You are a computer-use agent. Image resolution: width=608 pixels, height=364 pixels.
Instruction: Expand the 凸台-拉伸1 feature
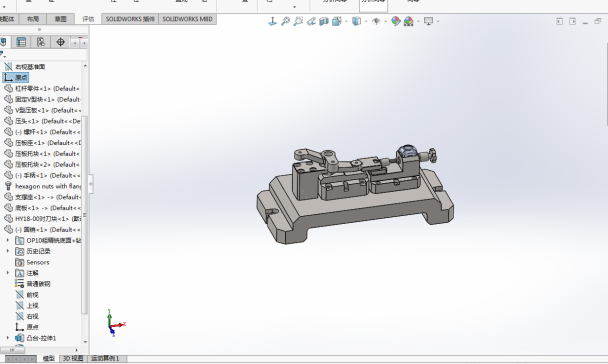[7, 338]
